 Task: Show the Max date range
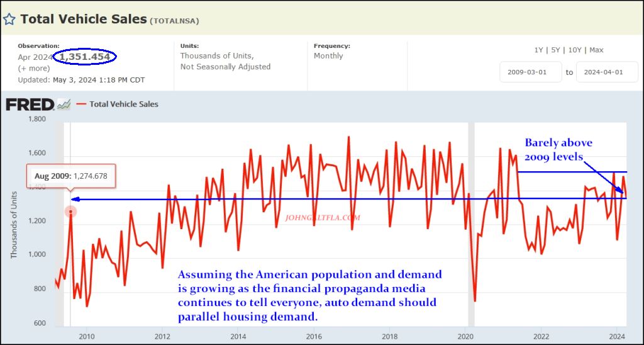coord(596,50)
